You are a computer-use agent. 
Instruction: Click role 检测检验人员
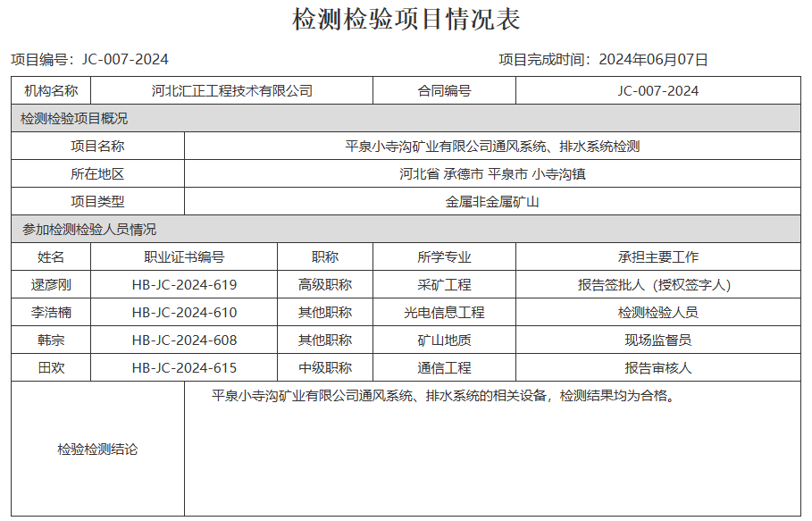point(658,312)
